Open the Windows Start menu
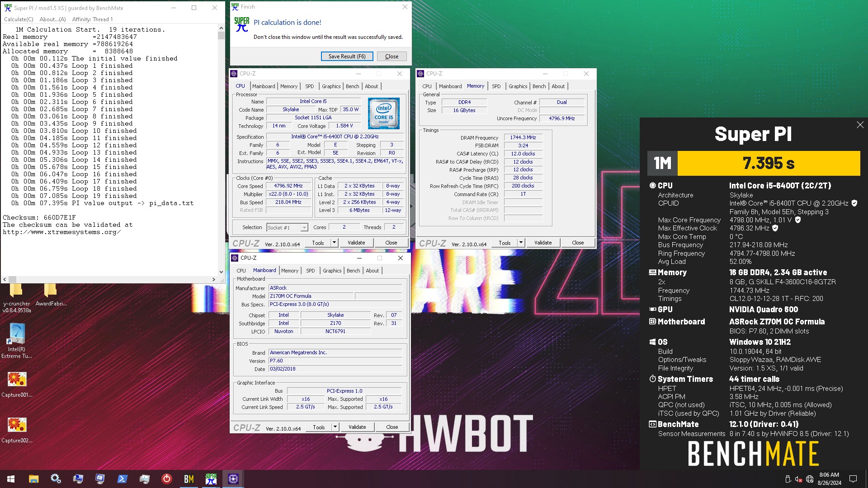This screenshot has height=488, width=868. [x=11, y=479]
